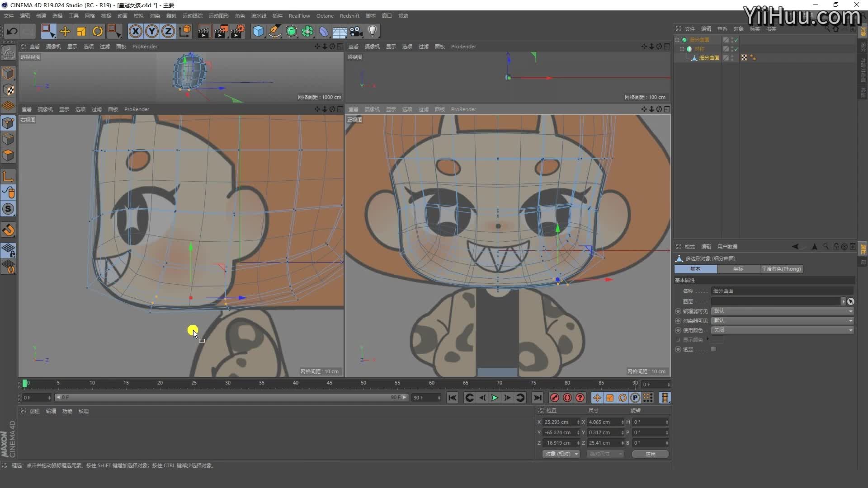Screen dimensions: 868x488
Task: Activate the Scale tool in the toolbar
Action: 81,31
